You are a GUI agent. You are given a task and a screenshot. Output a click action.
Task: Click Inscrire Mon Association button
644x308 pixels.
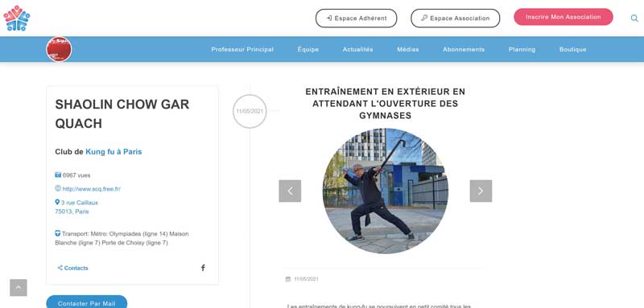(x=563, y=17)
